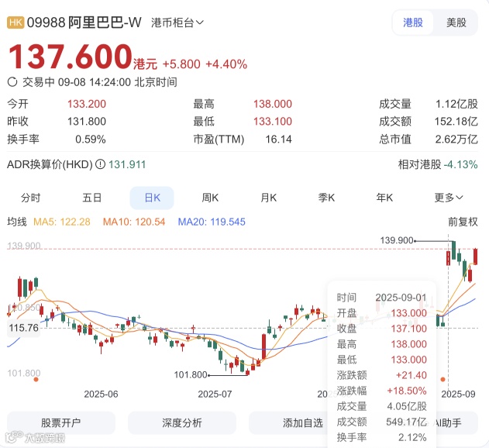The width and height of the screenshot is (489, 448).
Task: Click the MA5: 122.28 indicator label
Action: tap(62, 222)
